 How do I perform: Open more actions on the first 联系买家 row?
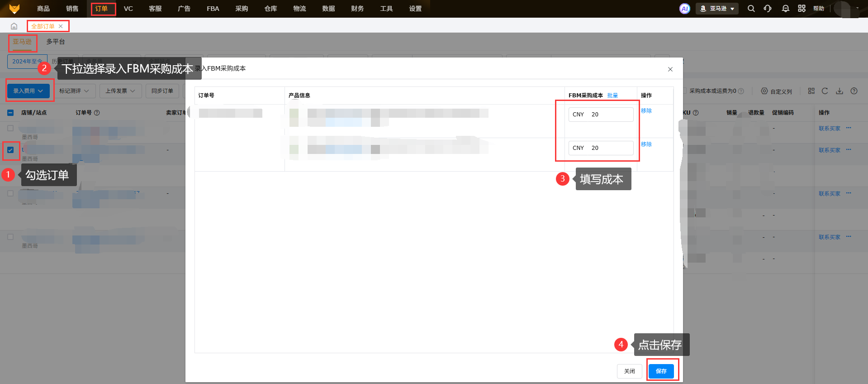click(x=849, y=128)
